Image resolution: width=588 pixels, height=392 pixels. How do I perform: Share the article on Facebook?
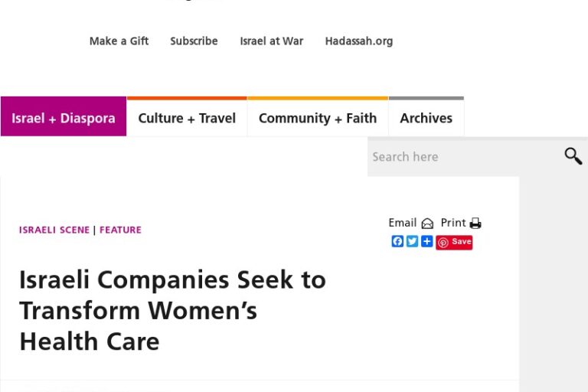pos(397,241)
